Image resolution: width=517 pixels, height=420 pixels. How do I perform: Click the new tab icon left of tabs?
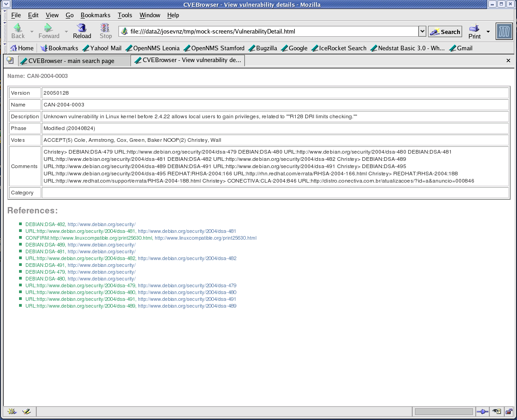(x=10, y=60)
